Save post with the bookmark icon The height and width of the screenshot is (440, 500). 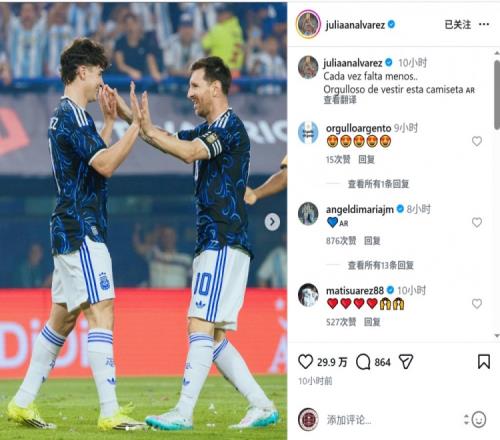click(x=484, y=362)
